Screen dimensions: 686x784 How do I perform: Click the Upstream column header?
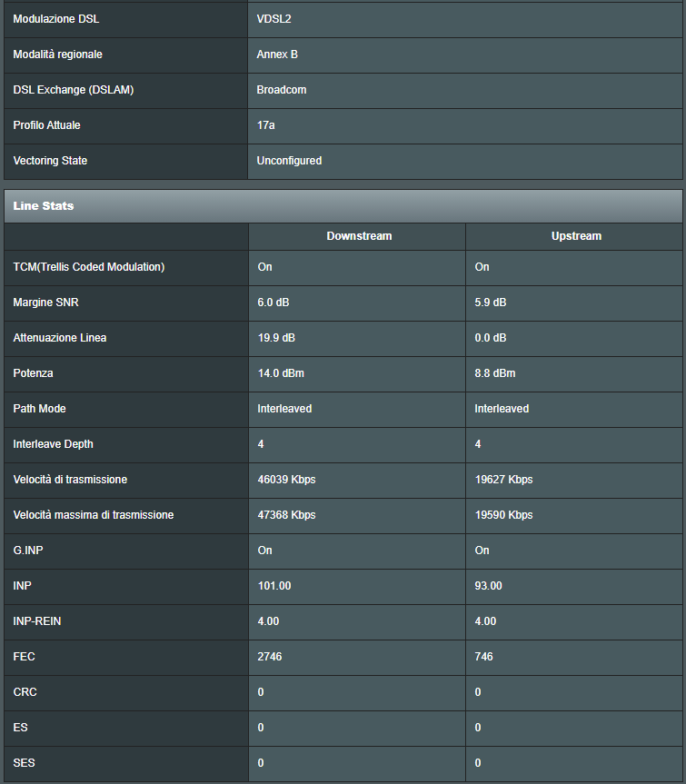pyautogui.click(x=576, y=236)
